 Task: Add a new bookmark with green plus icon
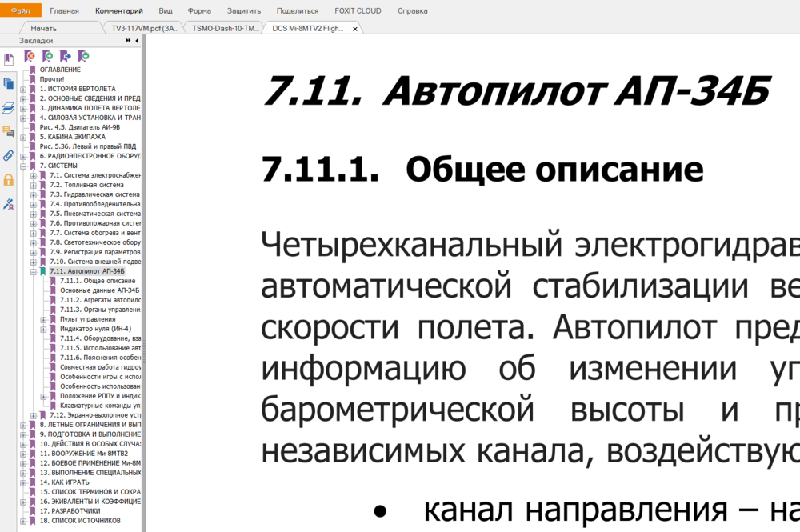pyautogui.click(x=48, y=56)
